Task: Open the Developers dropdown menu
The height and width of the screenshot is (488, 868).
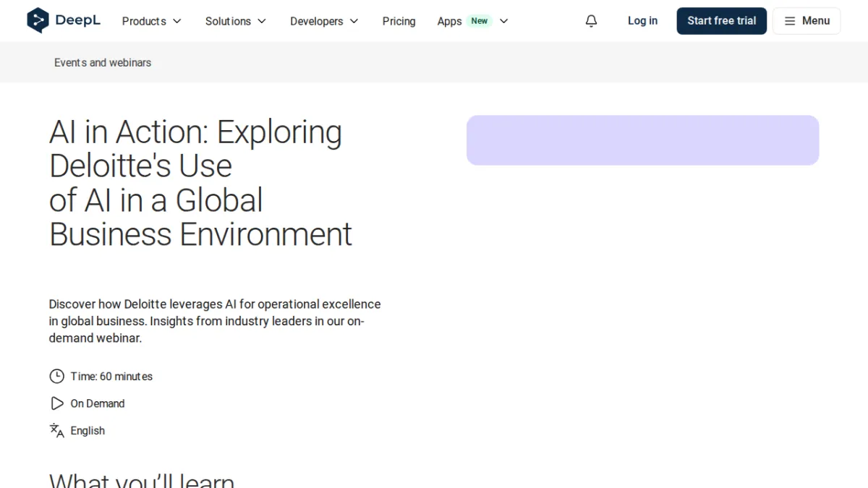Action: point(324,21)
